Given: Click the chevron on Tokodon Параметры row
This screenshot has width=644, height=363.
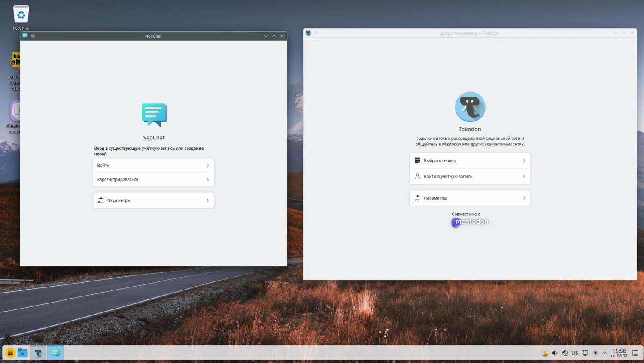Looking at the screenshot, I should point(524,198).
